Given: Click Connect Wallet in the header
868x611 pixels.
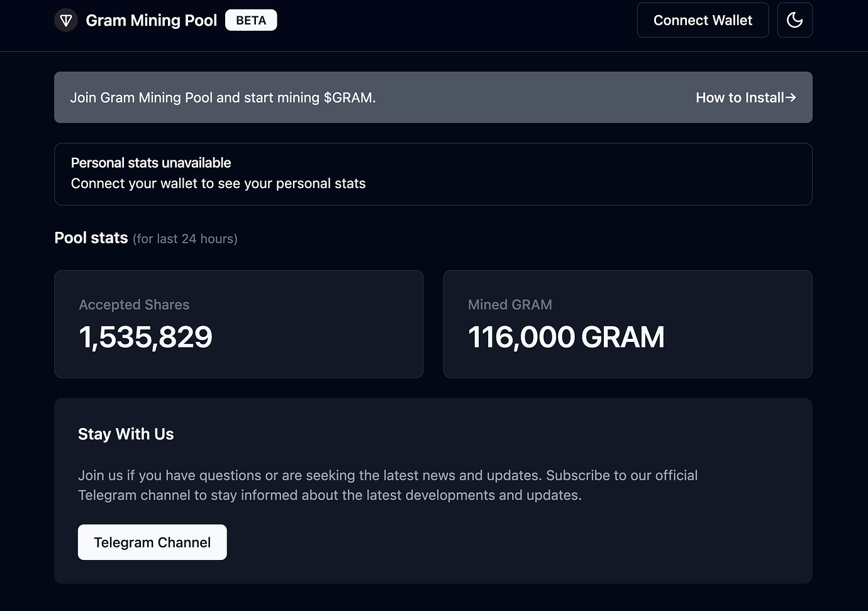Looking at the screenshot, I should (x=703, y=19).
